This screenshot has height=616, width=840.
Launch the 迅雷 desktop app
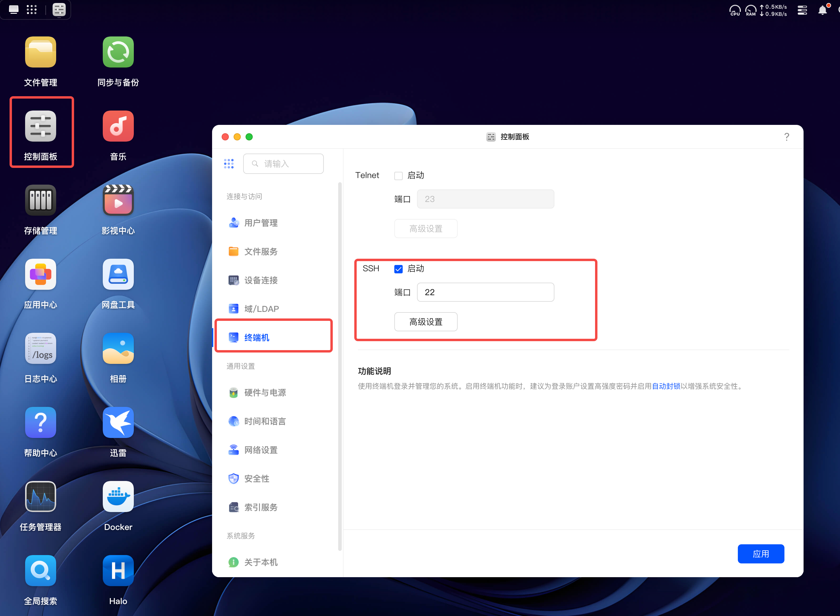coord(118,422)
